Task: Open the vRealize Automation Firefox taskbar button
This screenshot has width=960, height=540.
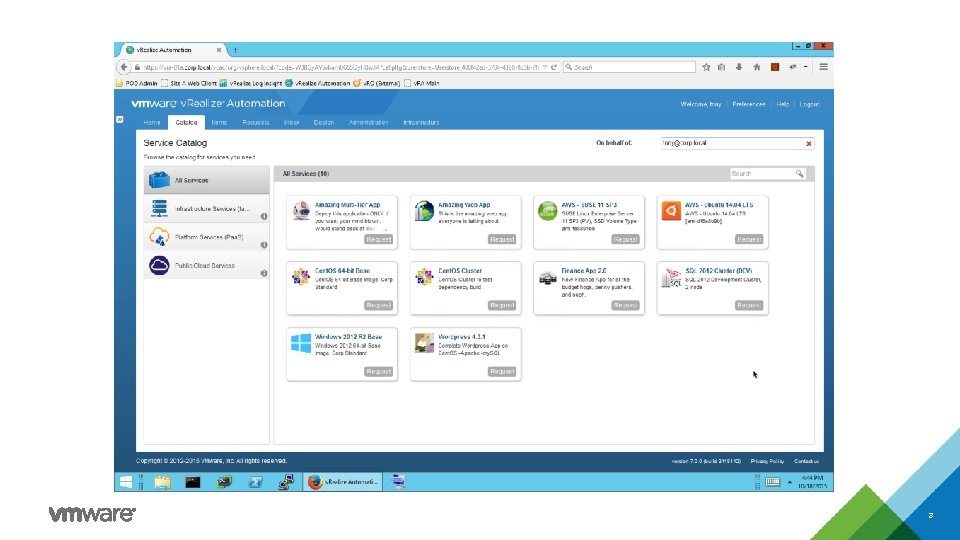Action: 343,482
